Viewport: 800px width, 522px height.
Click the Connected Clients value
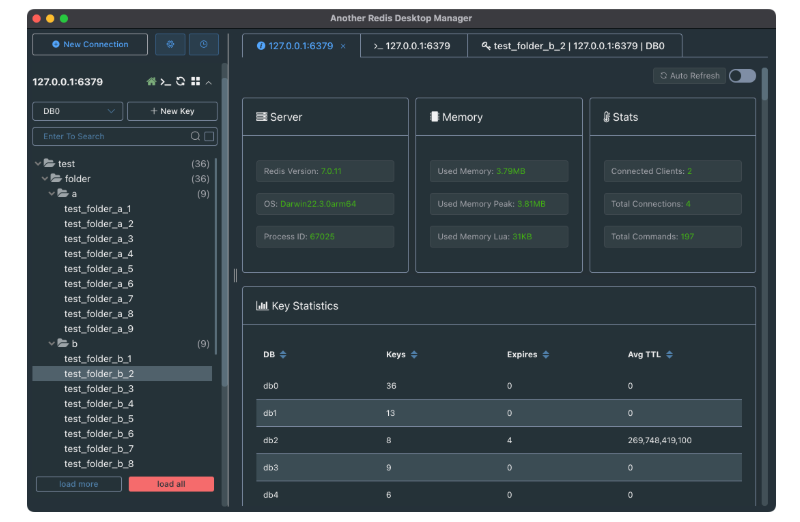689,171
